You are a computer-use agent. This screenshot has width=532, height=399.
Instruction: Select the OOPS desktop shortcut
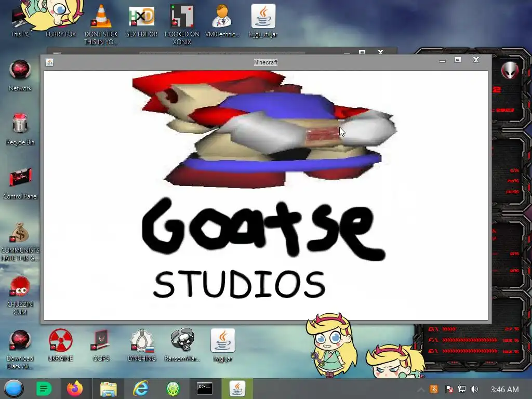point(101,345)
